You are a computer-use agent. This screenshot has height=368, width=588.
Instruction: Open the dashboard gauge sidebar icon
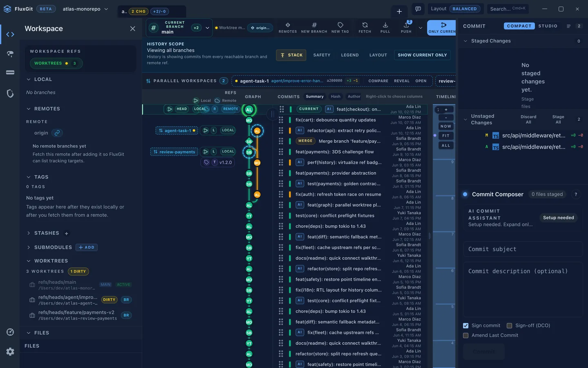tap(10, 332)
